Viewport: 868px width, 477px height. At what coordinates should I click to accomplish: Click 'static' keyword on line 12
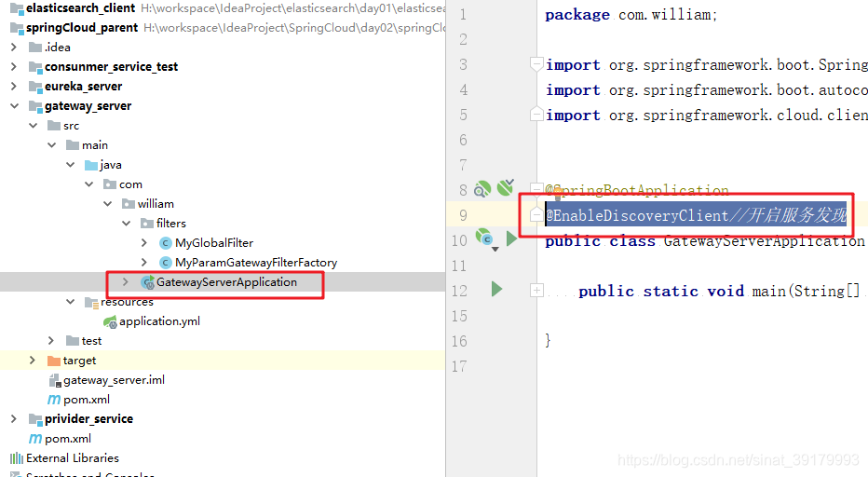point(671,291)
